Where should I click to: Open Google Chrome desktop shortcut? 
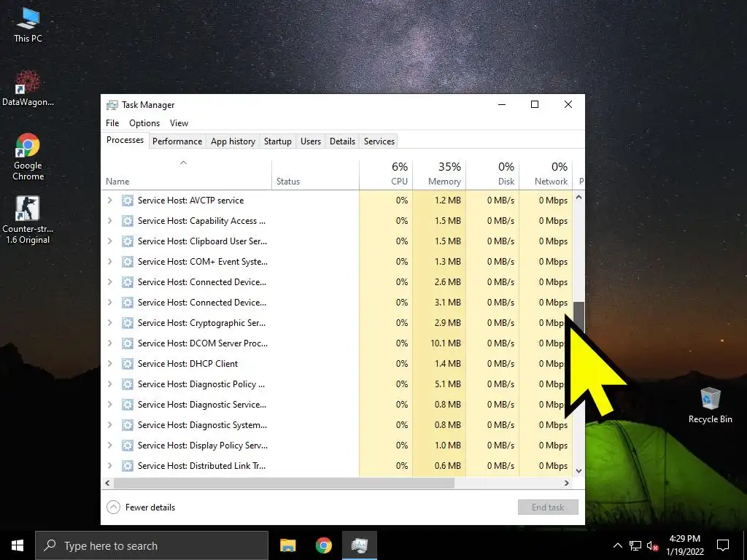(28, 157)
